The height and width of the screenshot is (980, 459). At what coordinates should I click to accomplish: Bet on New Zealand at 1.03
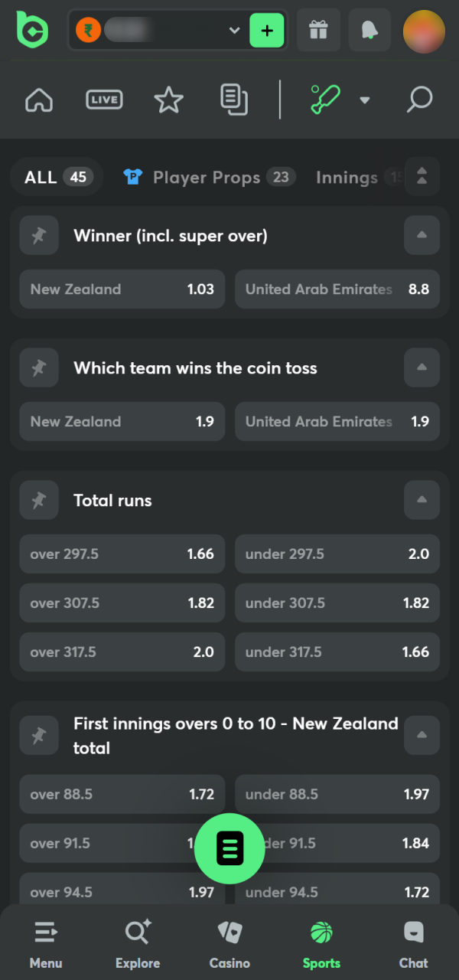tap(122, 289)
